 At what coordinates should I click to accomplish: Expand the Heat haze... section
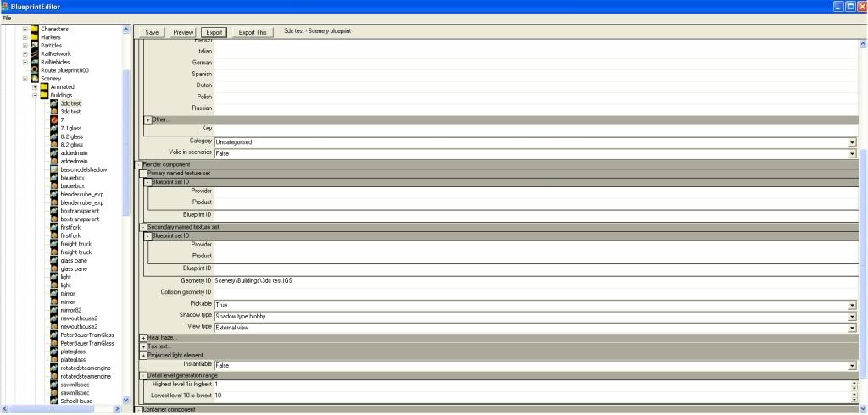click(143, 338)
